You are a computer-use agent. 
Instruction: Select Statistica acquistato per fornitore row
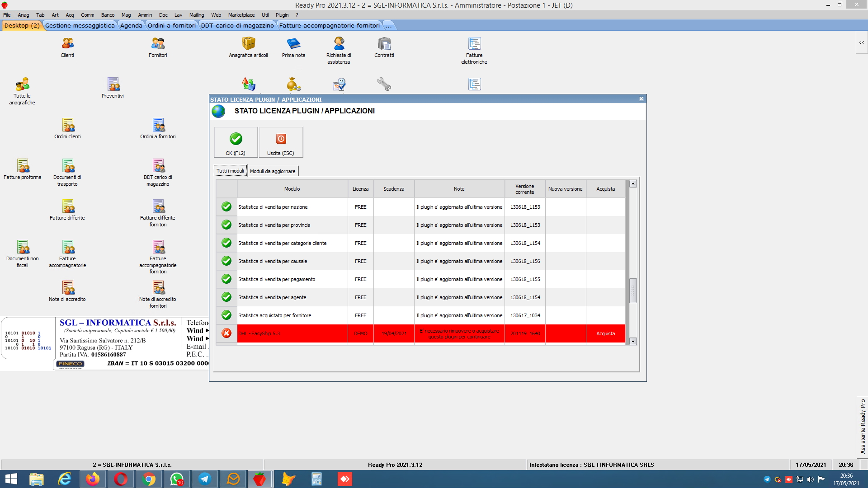pyautogui.click(x=420, y=315)
